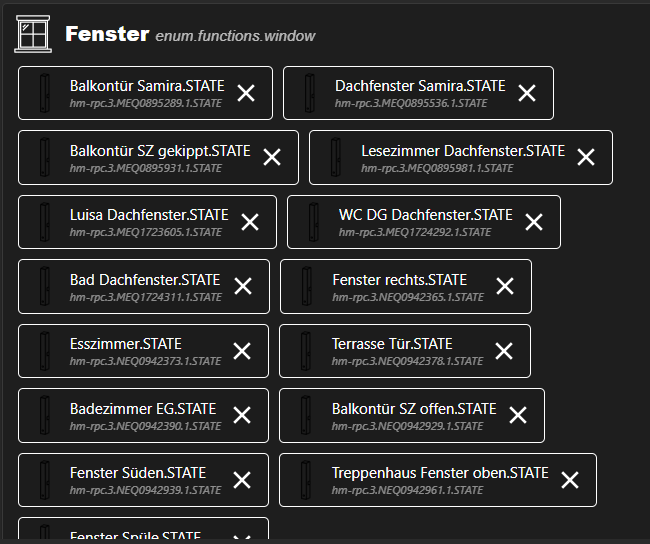Remove Luisa Dachfenster.STATE from enum

(249, 222)
